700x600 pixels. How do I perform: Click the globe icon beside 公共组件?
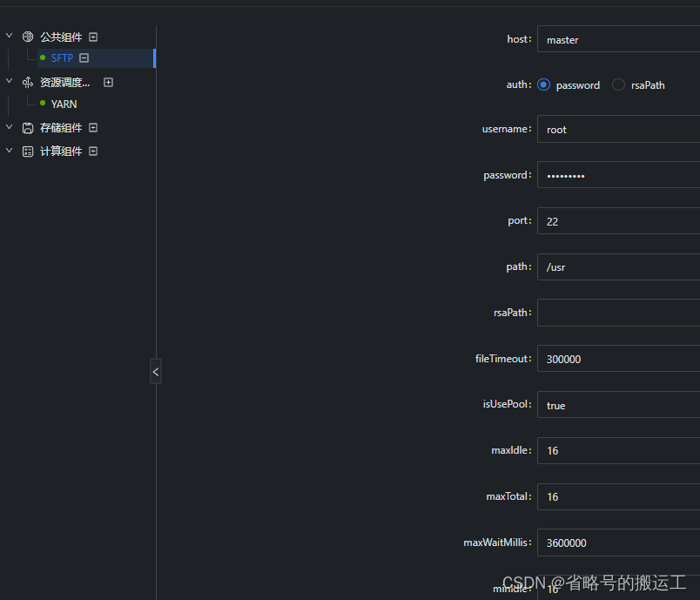click(28, 37)
